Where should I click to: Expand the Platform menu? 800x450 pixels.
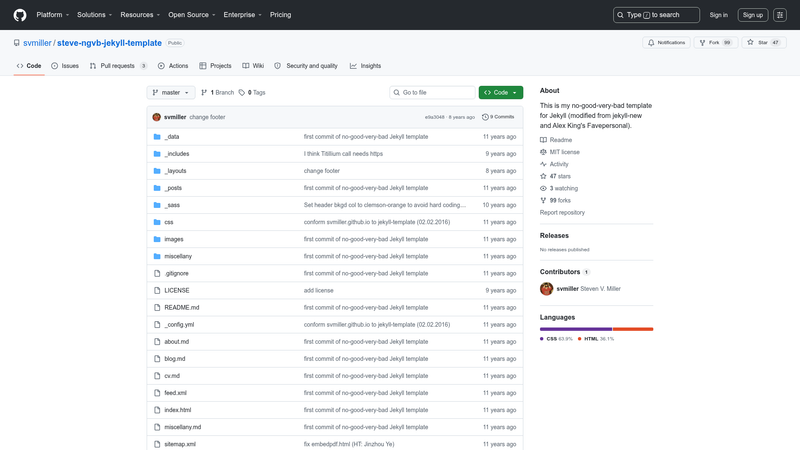53,15
